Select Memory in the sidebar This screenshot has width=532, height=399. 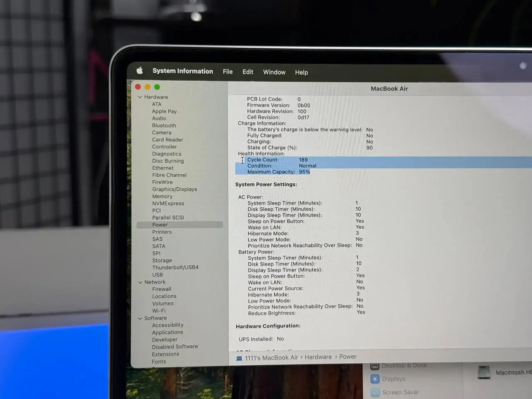(162, 196)
